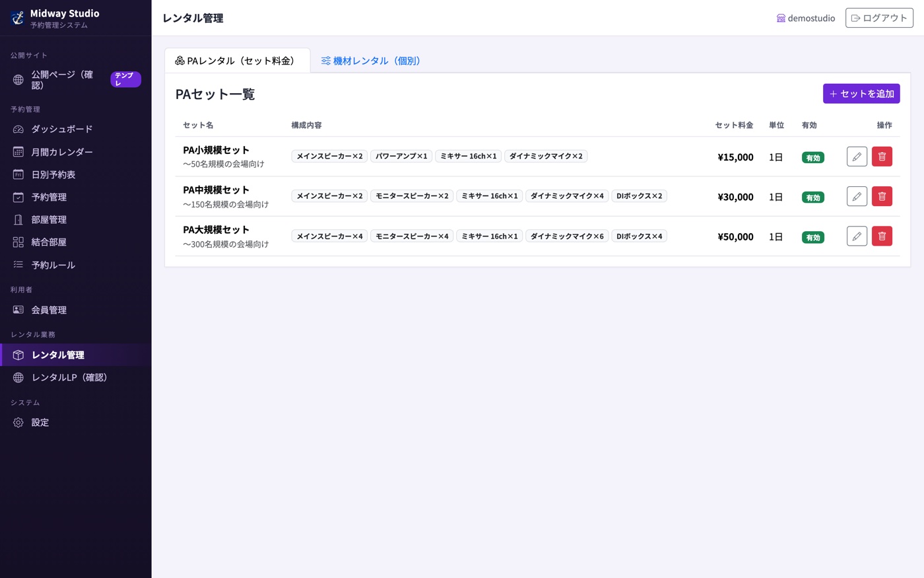This screenshot has height=578, width=924.
Task: Click the ダイナミックマイク×6 component tag
Action: click(567, 236)
